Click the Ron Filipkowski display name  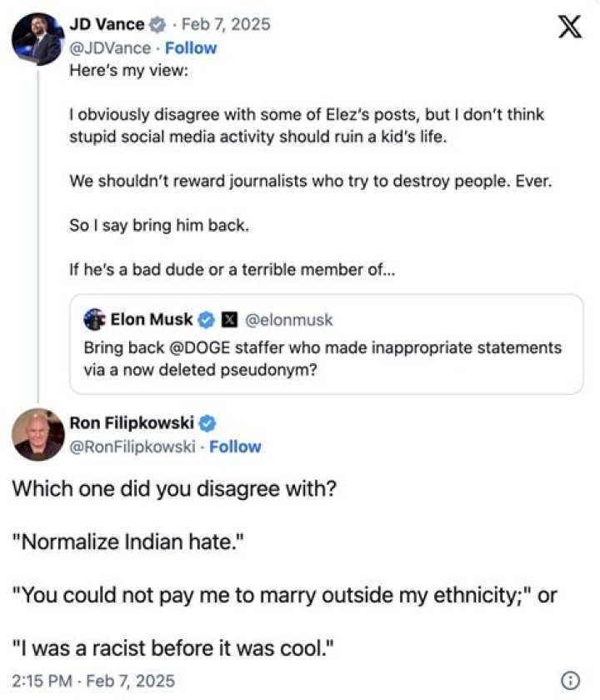tap(132, 422)
